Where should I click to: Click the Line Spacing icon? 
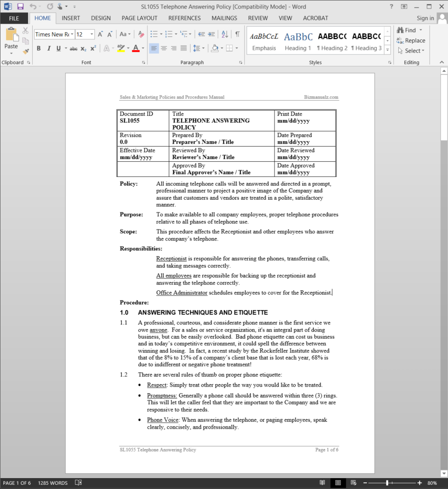[197, 48]
